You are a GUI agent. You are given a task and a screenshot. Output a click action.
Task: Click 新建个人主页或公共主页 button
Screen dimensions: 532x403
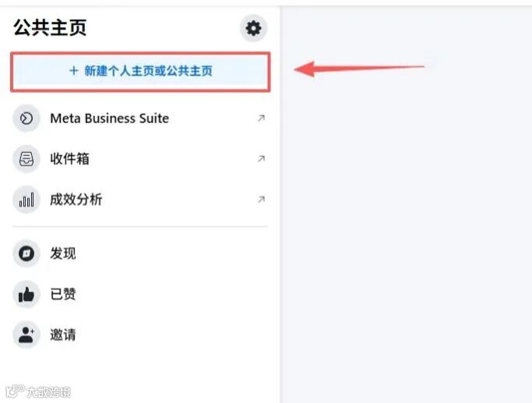(x=140, y=72)
